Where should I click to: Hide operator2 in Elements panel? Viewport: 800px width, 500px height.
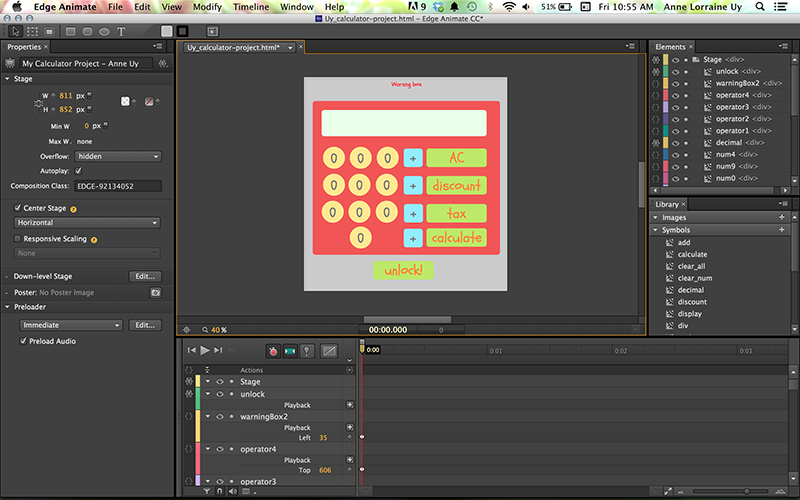[x=676, y=119]
